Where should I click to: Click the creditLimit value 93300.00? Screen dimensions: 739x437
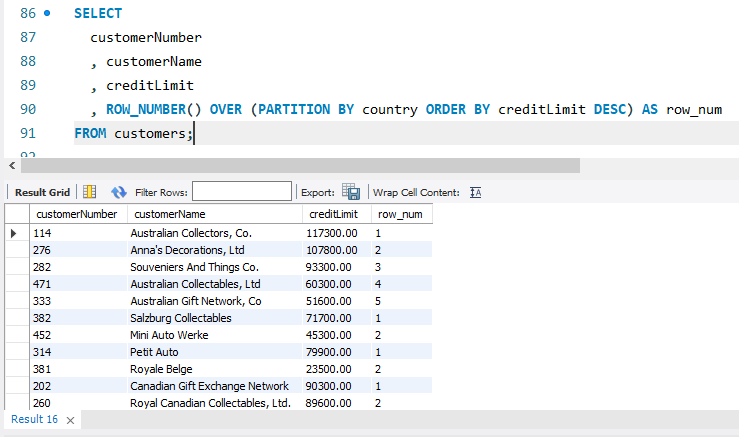[x=337, y=267]
